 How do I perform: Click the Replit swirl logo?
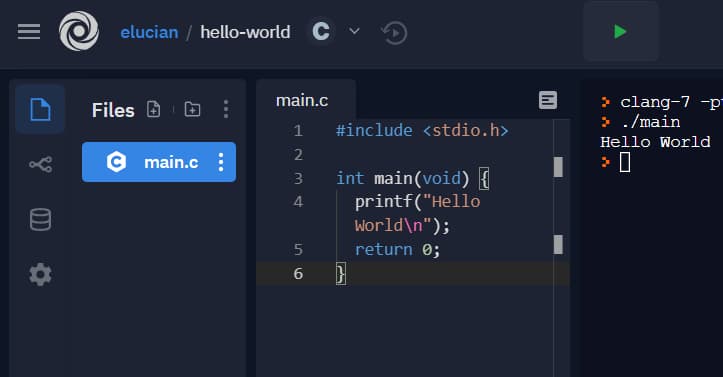[79, 31]
